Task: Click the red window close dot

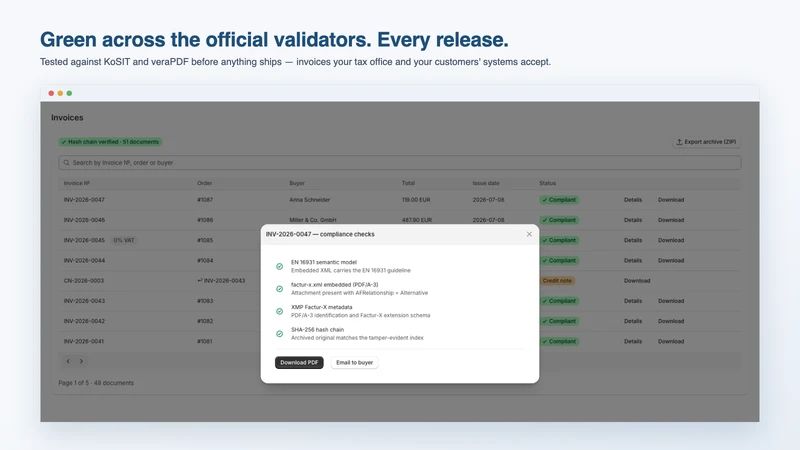Action: (51, 93)
